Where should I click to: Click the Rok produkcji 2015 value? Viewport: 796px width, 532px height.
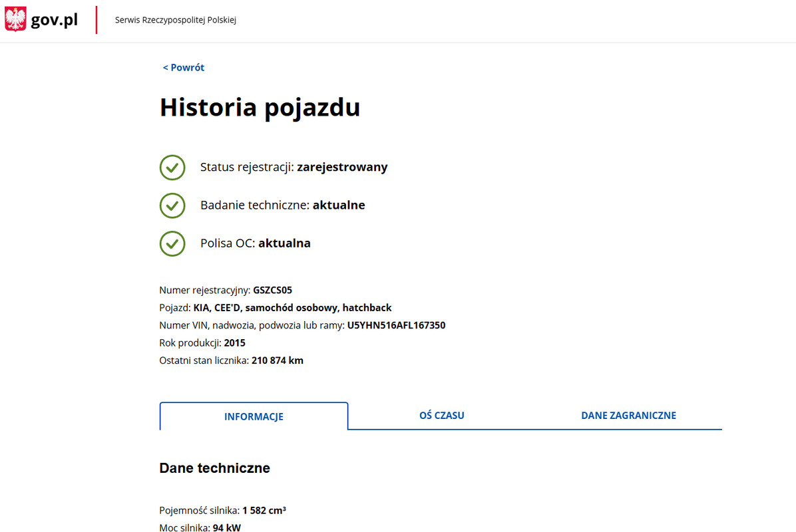click(x=234, y=343)
